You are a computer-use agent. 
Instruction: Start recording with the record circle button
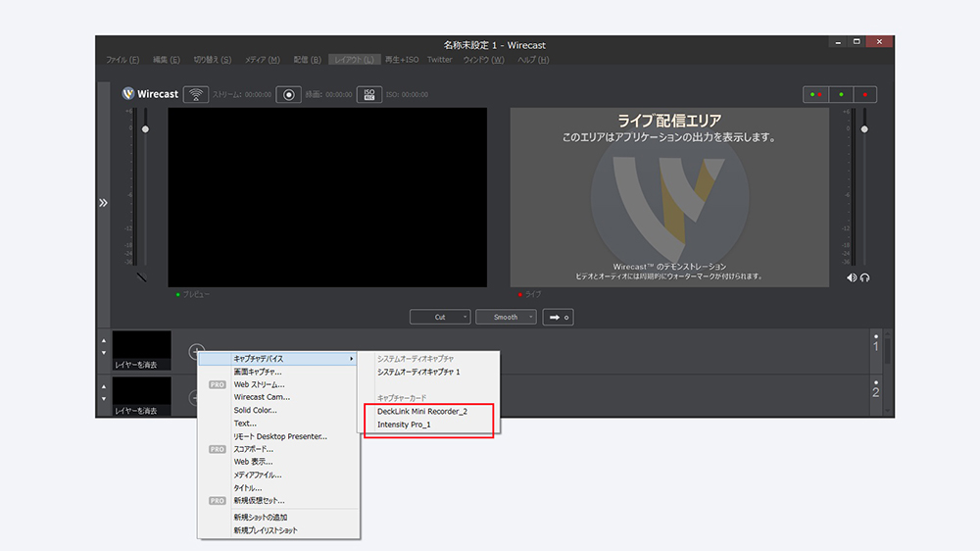(x=289, y=94)
